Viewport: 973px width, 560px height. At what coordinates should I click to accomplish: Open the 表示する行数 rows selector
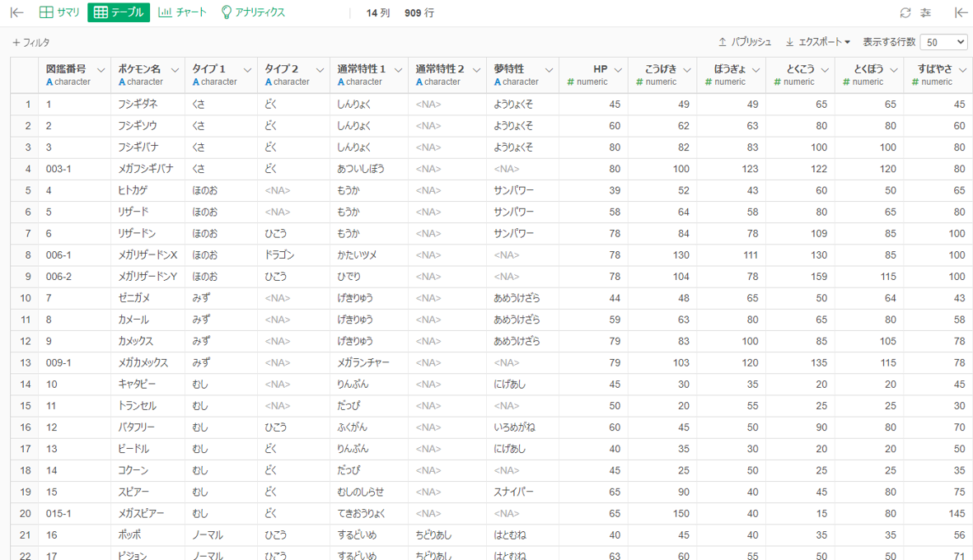(x=943, y=42)
